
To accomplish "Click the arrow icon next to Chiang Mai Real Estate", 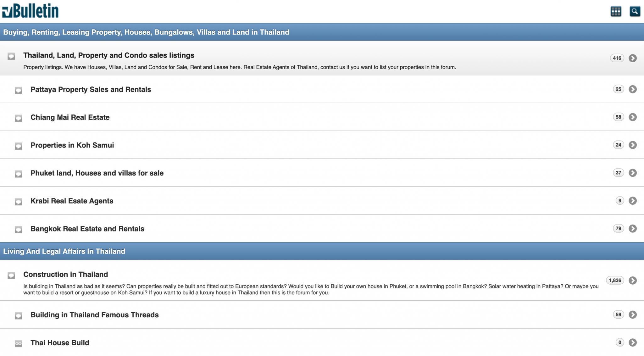I will (x=633, y=117).
